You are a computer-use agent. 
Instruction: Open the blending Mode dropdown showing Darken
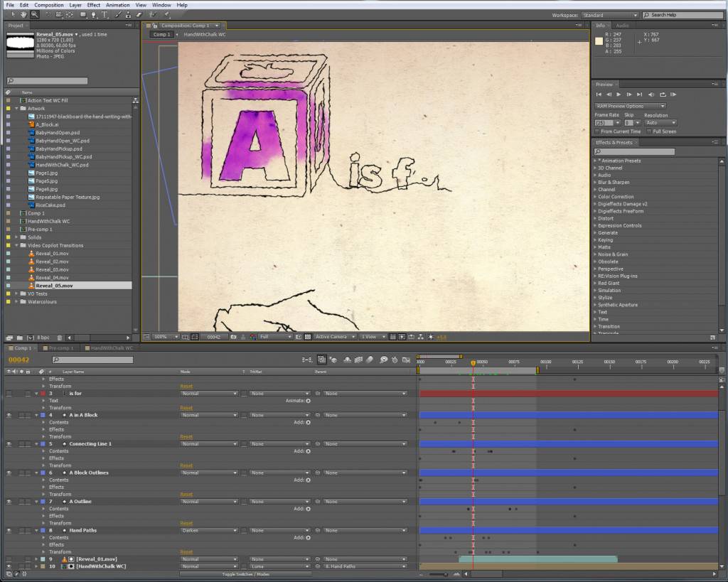(x=208, y=530)
